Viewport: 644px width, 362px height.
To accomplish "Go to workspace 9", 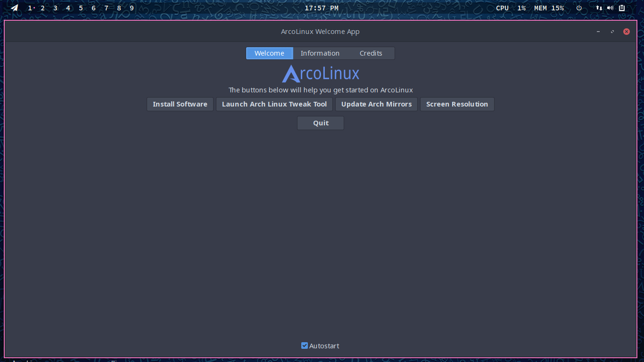I will tap(132, 8).
